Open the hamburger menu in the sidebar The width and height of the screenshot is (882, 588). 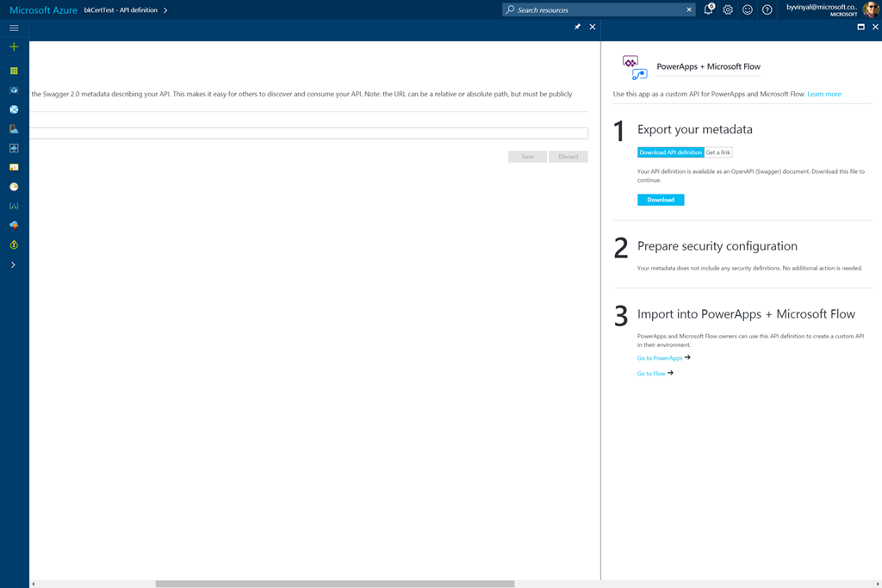(14, 28)
